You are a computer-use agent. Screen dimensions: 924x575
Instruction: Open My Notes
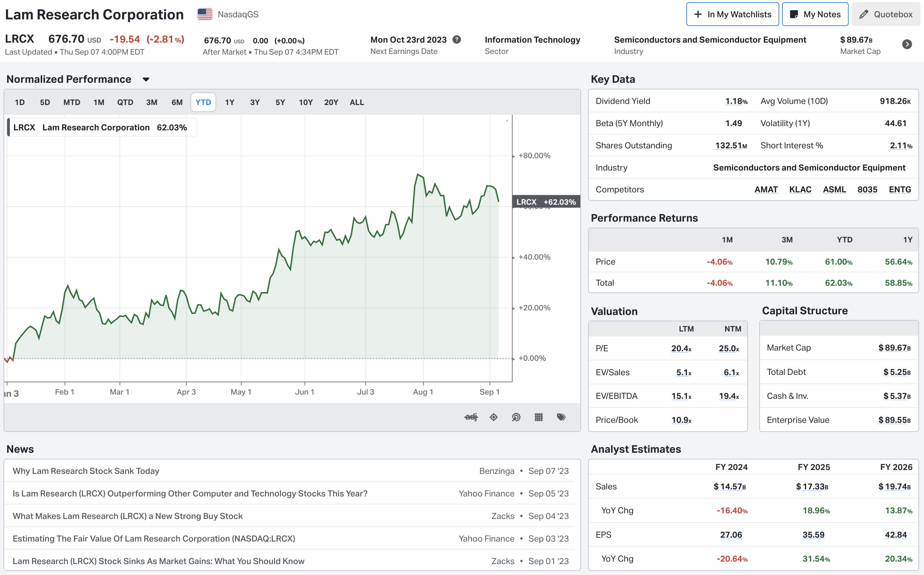click(x=815, y=14)
